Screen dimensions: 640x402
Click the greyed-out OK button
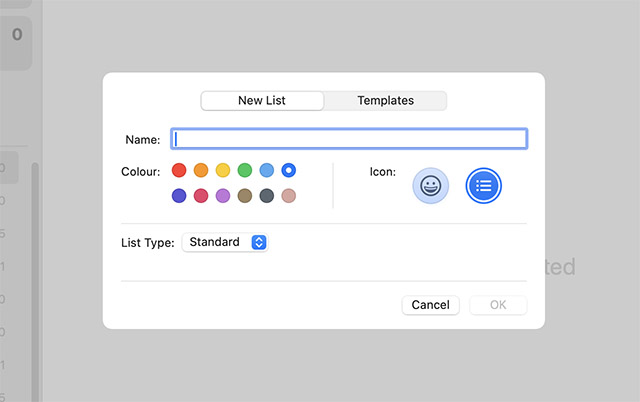(499, 305)
